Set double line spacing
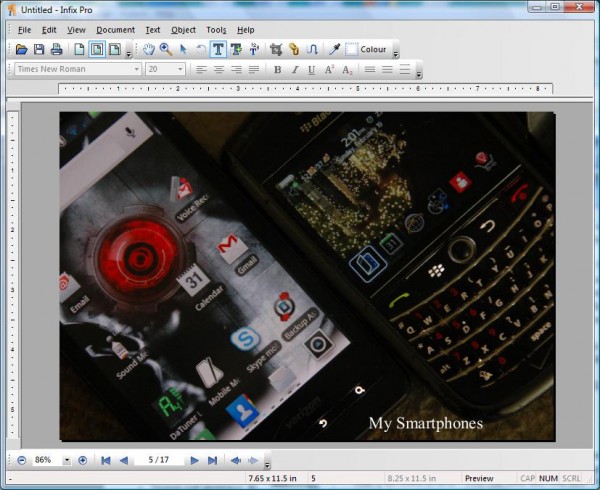 point(405,69)
